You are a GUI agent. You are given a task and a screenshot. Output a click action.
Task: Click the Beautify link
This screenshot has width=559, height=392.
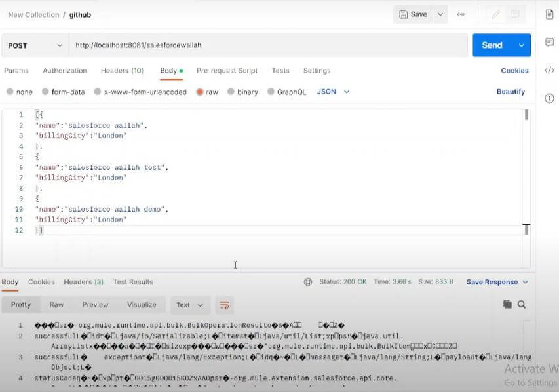click(511, 92)
